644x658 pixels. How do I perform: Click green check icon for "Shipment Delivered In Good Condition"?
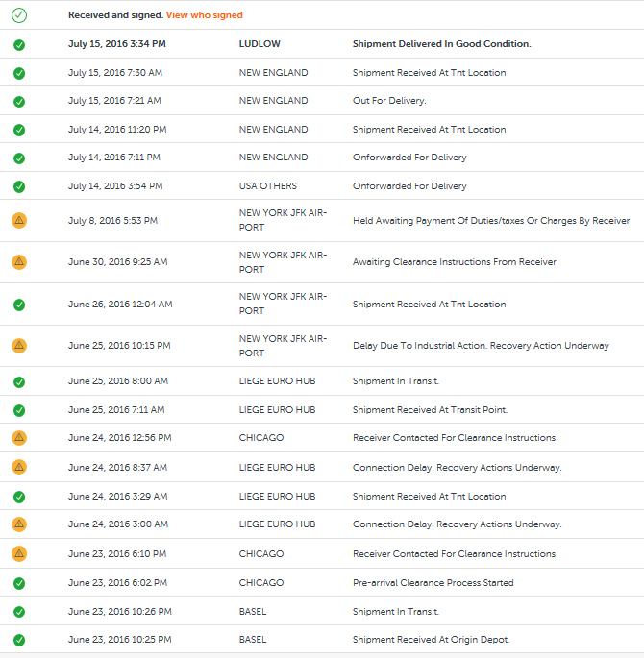click(x=19, y=44)
